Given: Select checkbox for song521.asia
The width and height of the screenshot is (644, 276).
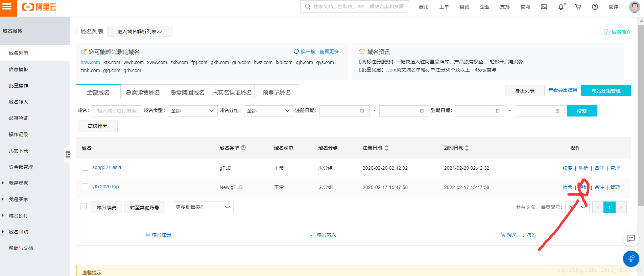Looking at the screenshot, I should [x=85, y=167].
